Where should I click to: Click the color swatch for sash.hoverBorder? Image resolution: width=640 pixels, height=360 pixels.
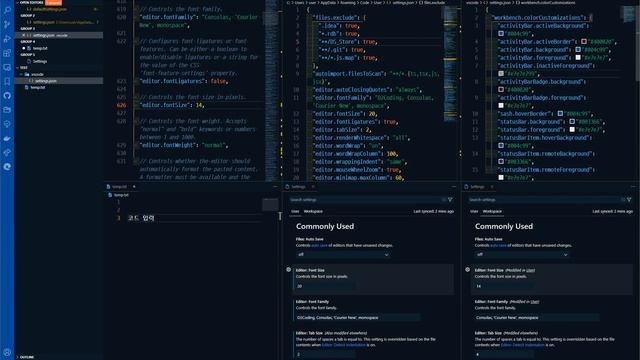pyautogui.click(x=560, y=113)
